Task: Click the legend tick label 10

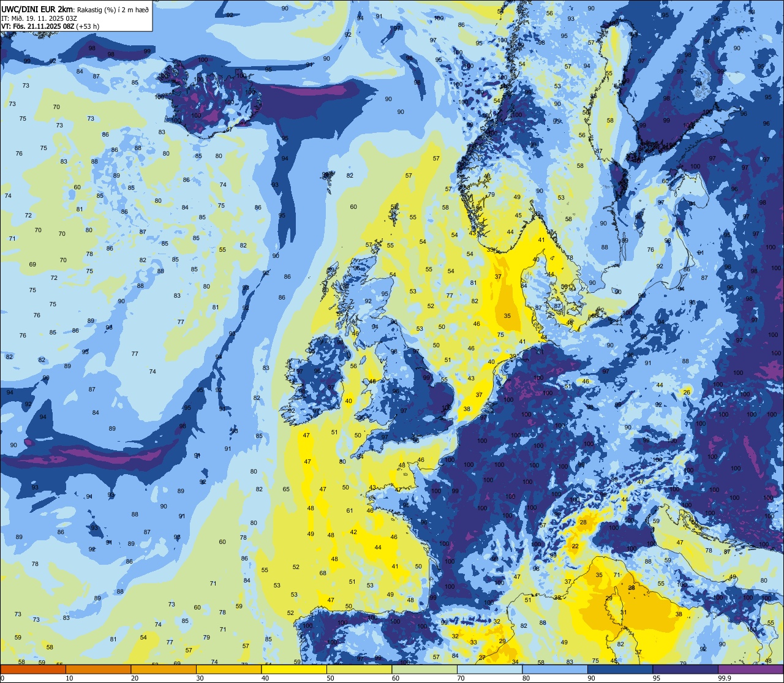Action: click(69, 678)
